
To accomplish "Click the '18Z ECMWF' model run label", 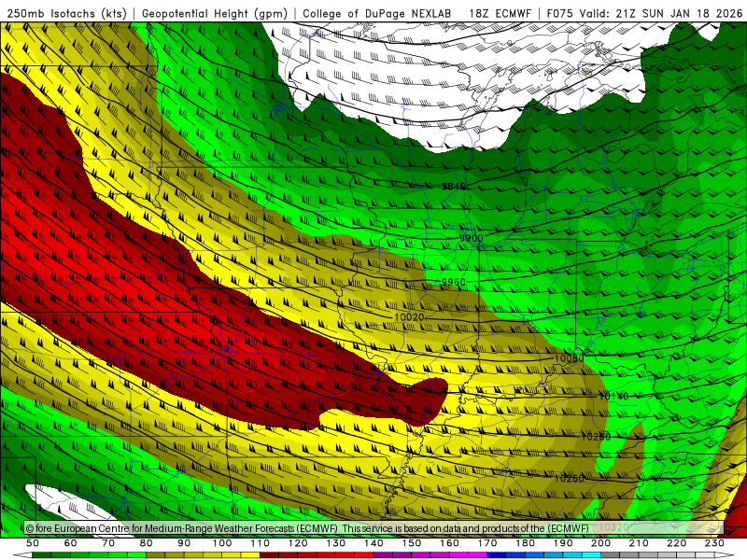I will (x=500, y=13).
